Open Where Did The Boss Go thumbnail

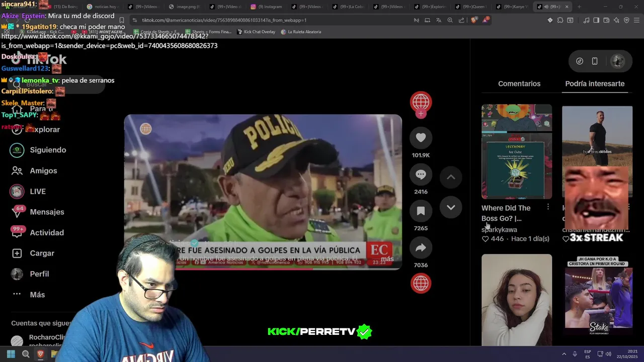(517, 151)
